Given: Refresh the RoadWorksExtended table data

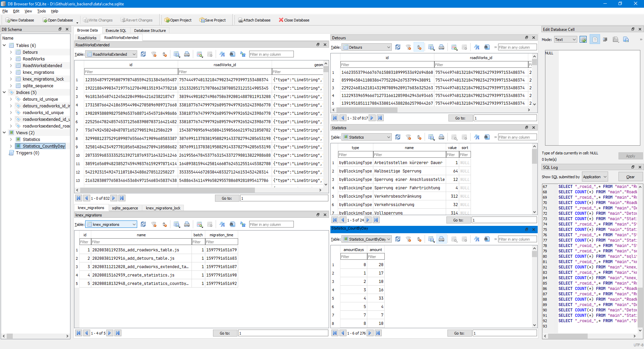Looking at the screenshot, I should click(143, 54).
